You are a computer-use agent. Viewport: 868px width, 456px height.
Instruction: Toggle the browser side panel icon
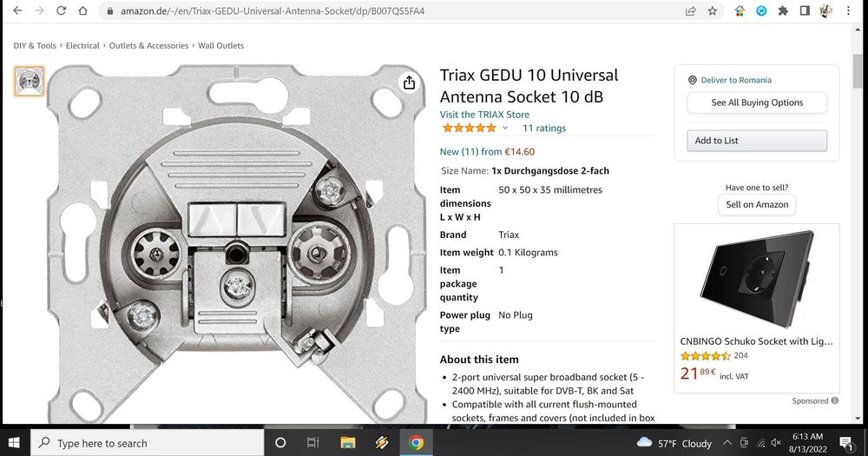[x=805, y=10]
